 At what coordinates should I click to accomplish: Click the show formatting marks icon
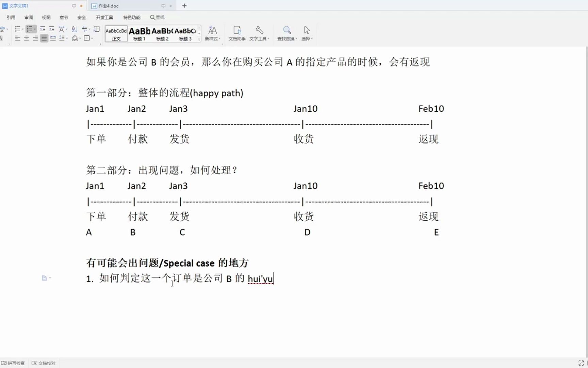click(x=97, y=29)
